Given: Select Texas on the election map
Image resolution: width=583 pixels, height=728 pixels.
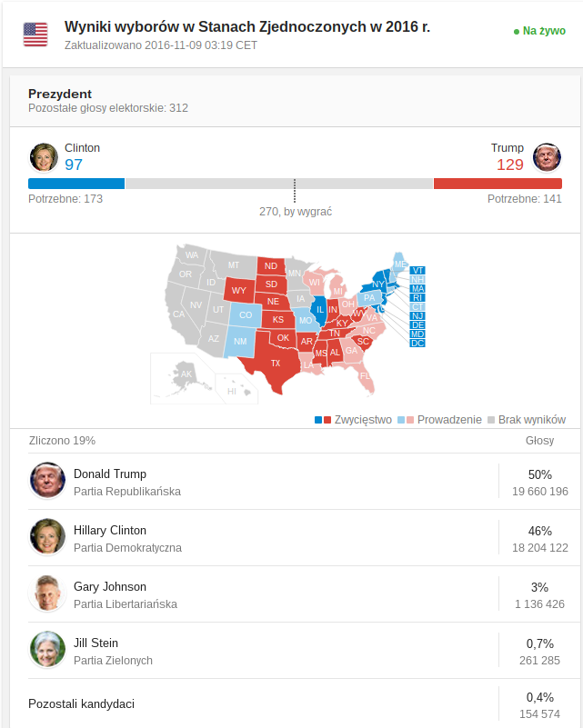Looking at the screenshot, I should pyautogui.click(x=273, y=363).
